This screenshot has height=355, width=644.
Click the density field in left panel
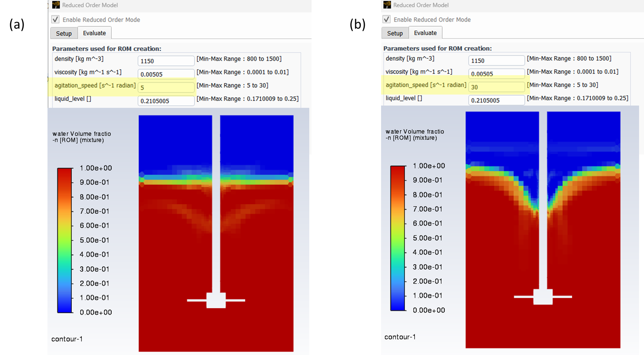click(x=166, y=61)
